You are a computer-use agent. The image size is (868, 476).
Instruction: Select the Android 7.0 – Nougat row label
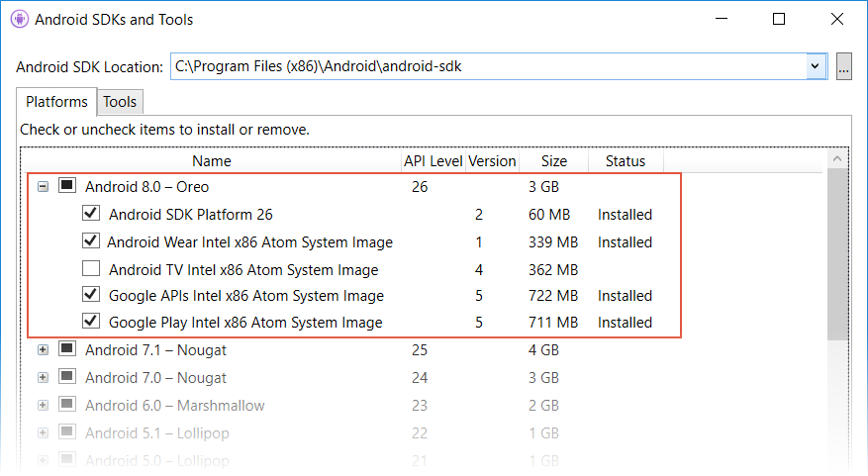(155, 378)
